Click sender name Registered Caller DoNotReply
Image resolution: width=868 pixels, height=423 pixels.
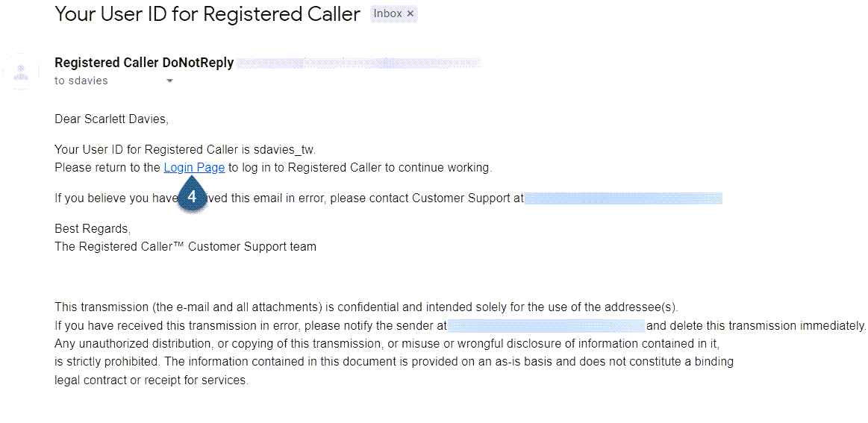coord(144,63)
